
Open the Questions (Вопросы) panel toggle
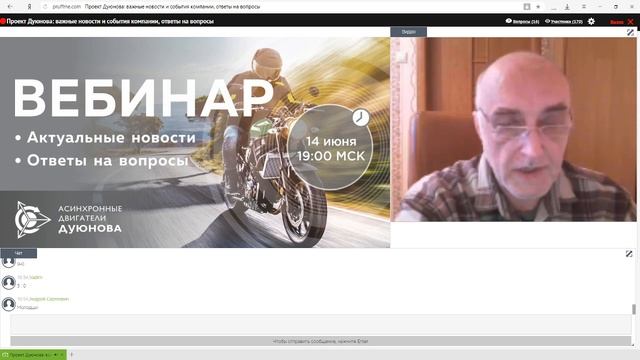[x=522, y=21]
